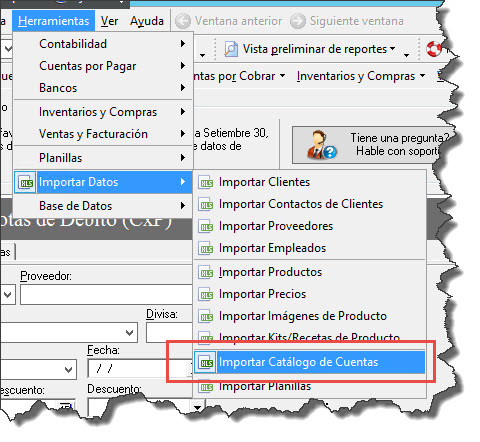Click the Importar Precios XLS icon
480x442 pixels.
tap(206, 294)
